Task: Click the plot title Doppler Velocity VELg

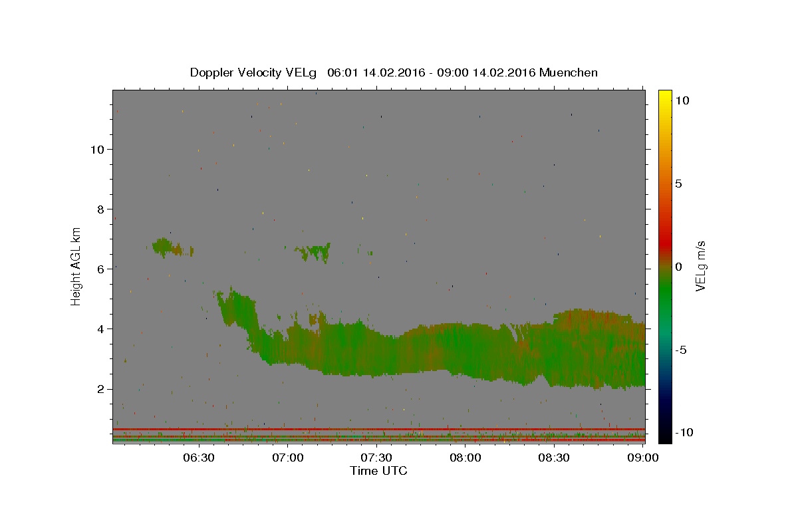Action: click(253, 72)
